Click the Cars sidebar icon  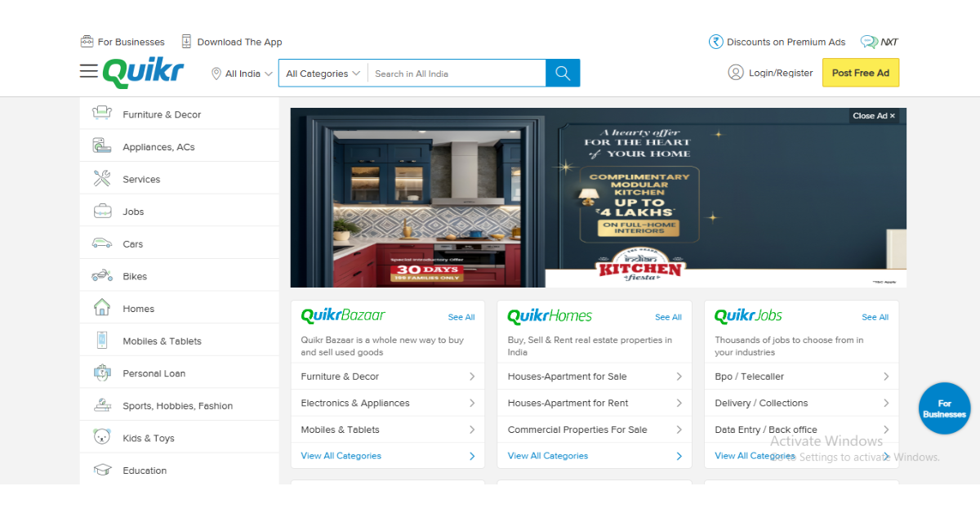(x=102, y=243)
